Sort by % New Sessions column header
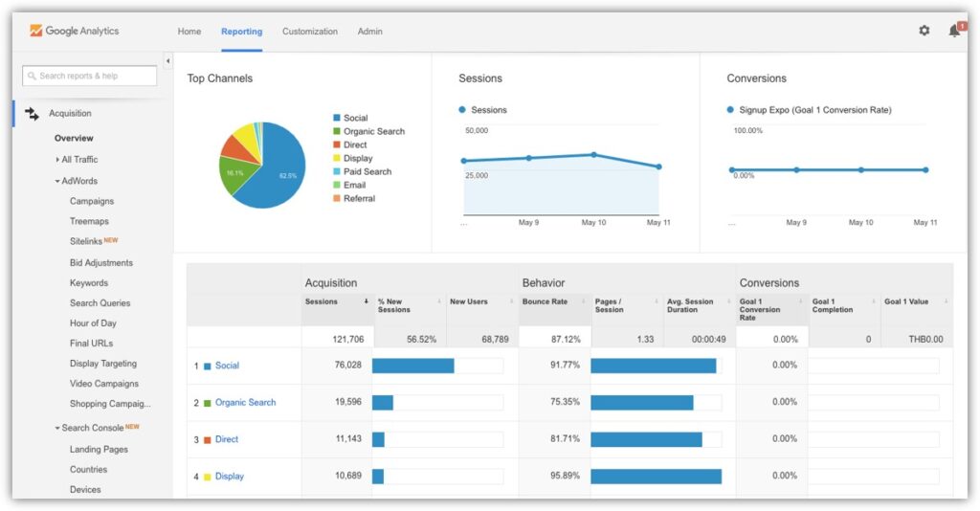The image size is (980, 511). tap(410, 309)
